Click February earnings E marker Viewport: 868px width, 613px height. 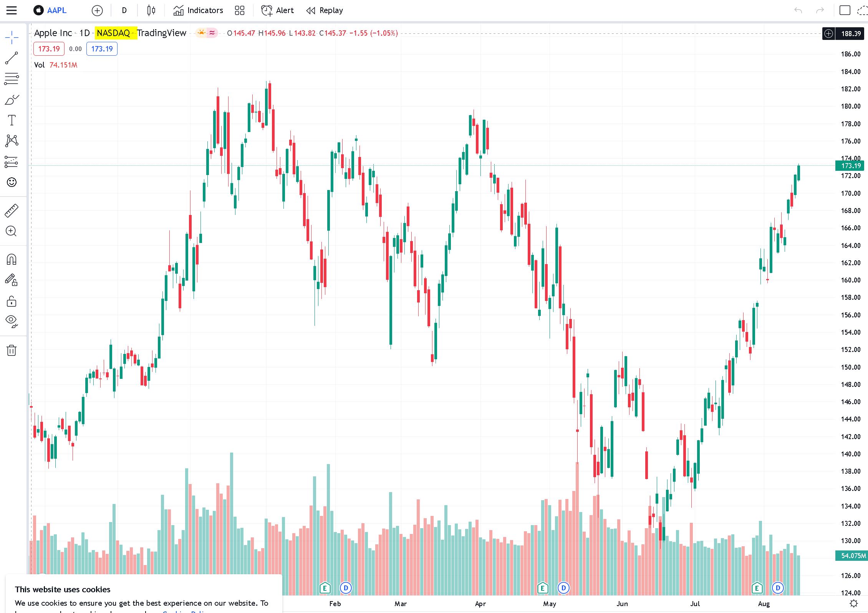tap(325, 588)
